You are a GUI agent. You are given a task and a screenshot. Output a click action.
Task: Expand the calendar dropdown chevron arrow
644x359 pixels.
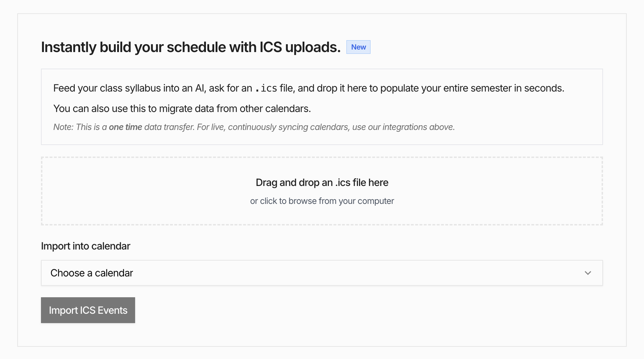(x=588, y=273)
